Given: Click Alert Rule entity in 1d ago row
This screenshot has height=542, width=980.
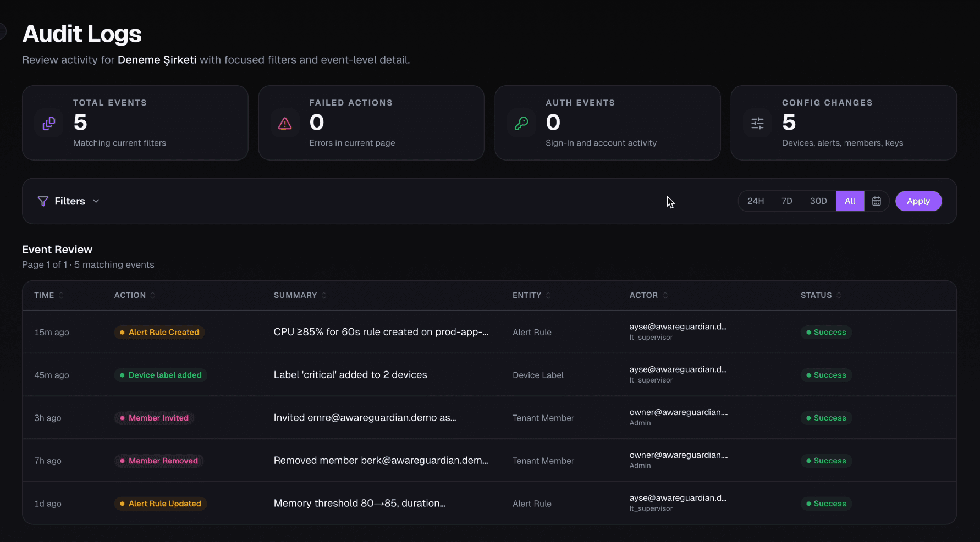Looking at the screenshot, I should coord(532,504).
